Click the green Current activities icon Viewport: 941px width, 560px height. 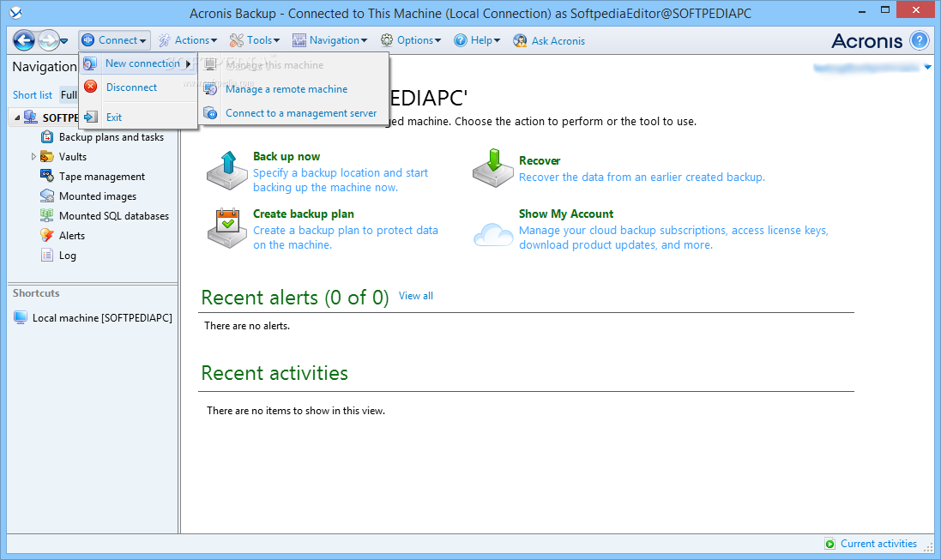[830, 544]
